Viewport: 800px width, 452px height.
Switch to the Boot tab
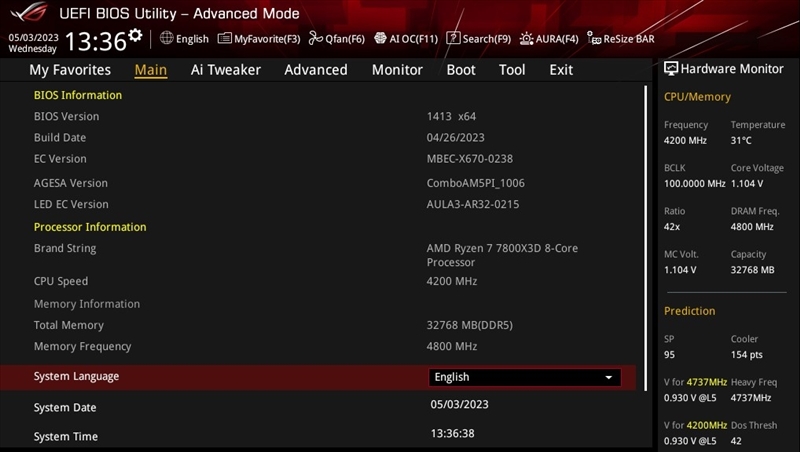[461, 70]
